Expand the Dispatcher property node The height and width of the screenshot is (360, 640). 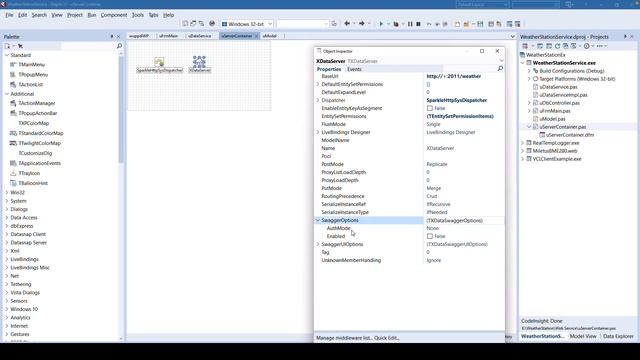click(x=318, y=100)
